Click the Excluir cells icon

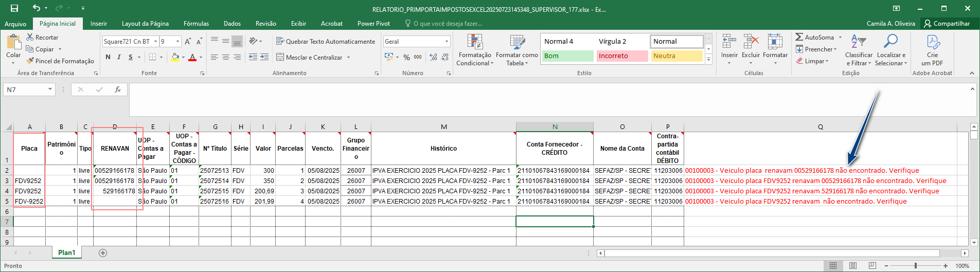coord(751,41)
